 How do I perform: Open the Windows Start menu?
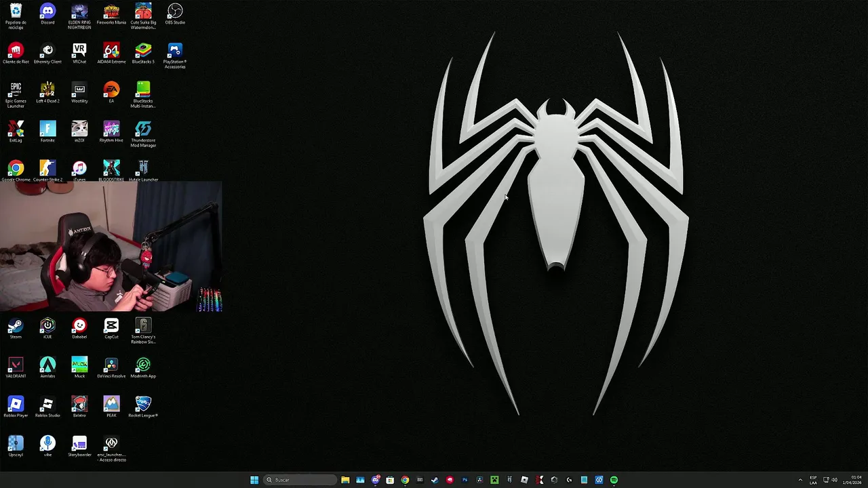(x=254, y=480)
